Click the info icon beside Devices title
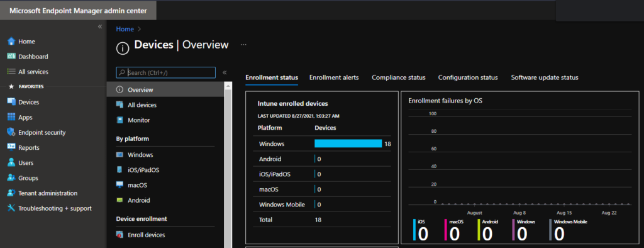The height and width of the screenshot is (248, 644). click(x=123, y=48)
